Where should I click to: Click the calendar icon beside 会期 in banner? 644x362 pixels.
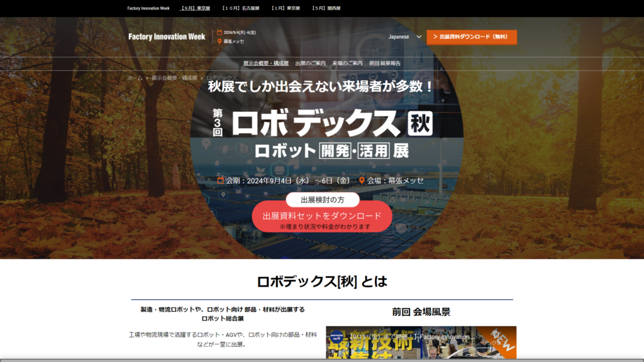221,180
